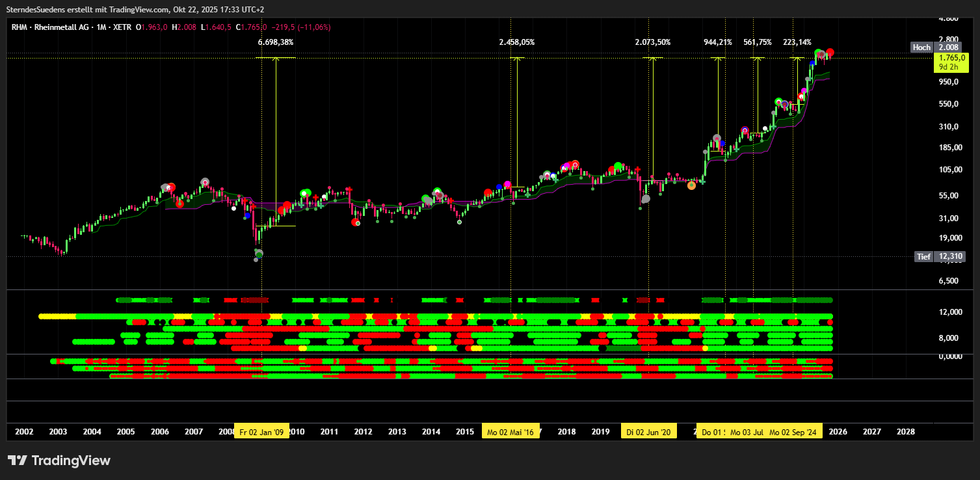Select the Mo 02 Sep '24 date marker
980x480 pixels.
tap(794, 432)
